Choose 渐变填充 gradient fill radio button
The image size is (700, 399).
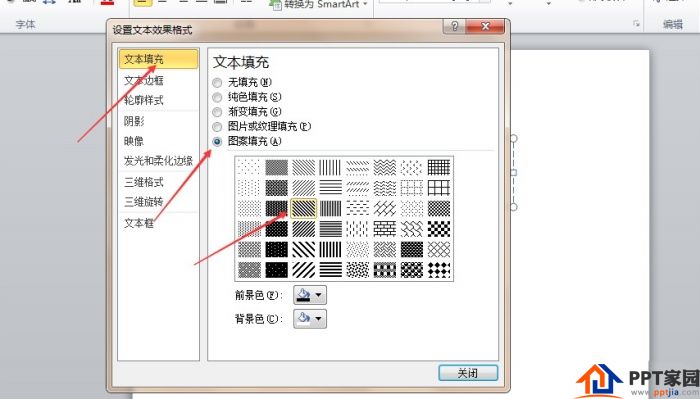coord(217,112)
